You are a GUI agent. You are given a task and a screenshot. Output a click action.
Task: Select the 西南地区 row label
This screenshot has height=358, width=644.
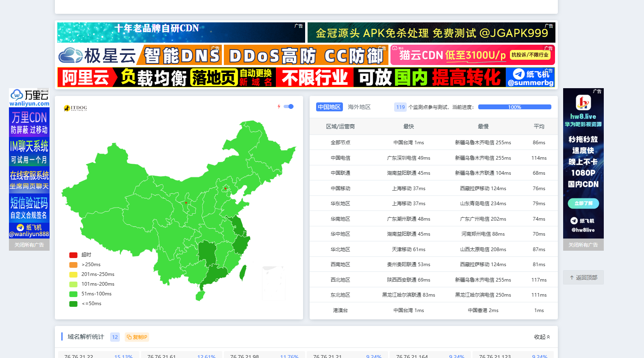[x=340, y=265]
